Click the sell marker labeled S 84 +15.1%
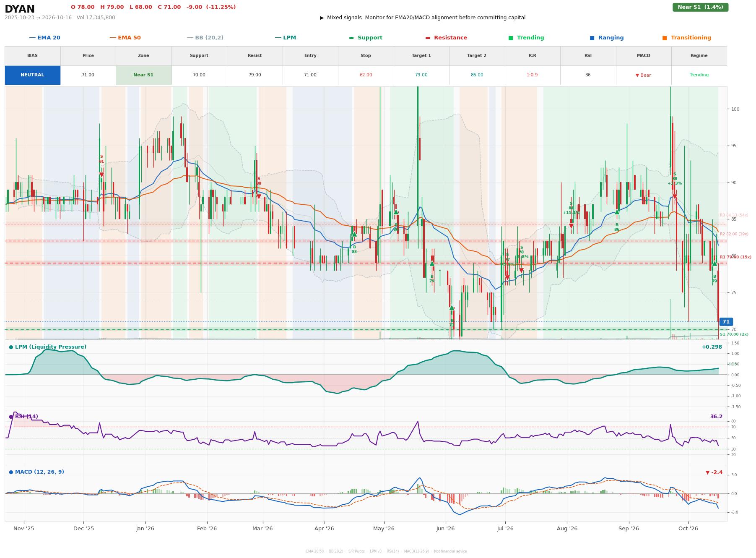756x558 pixels. (571, 226)
